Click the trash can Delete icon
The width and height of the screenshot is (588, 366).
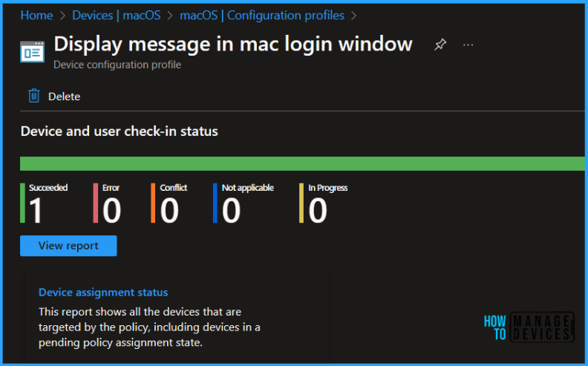pyautogui.click(x=33, y=96)
